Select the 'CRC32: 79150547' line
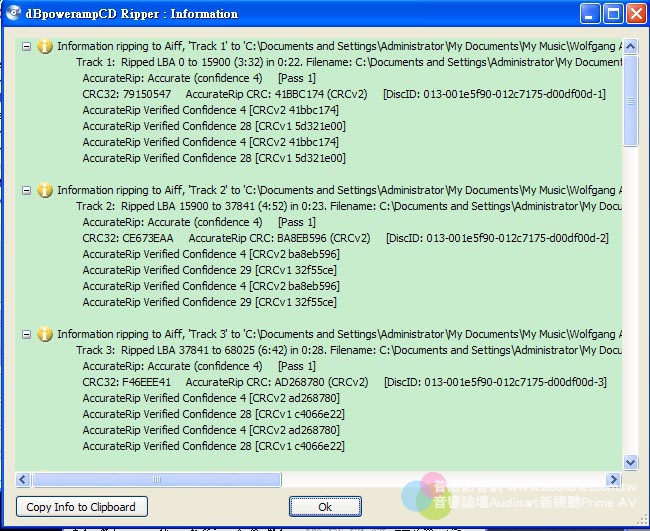 tap(344, 94)
